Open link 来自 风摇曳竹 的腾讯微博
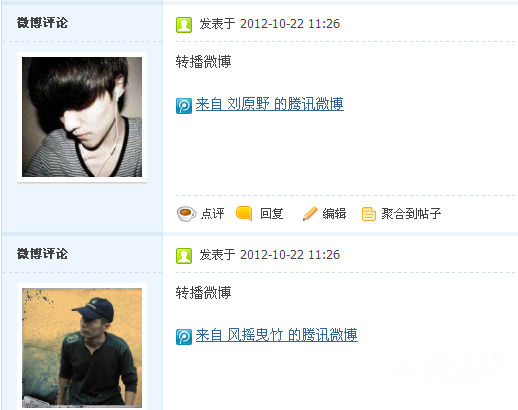 277,335
